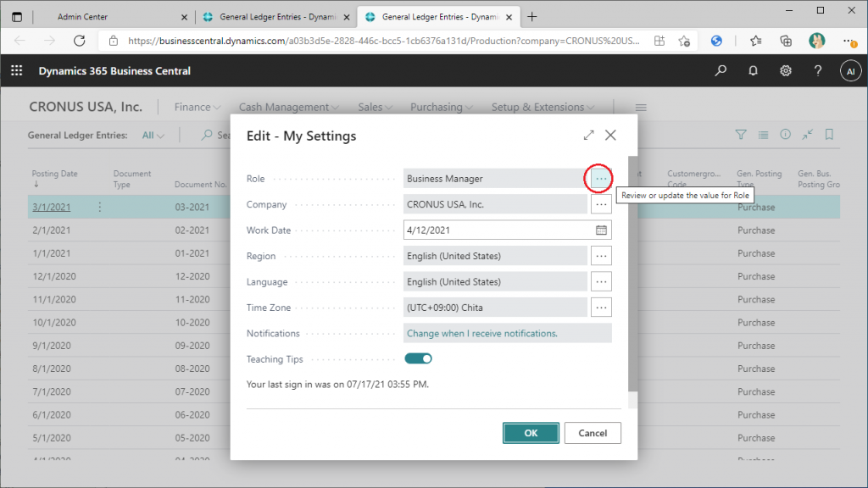
Task: Add this page to browser favorites
Action: click(x=684, y=41)
